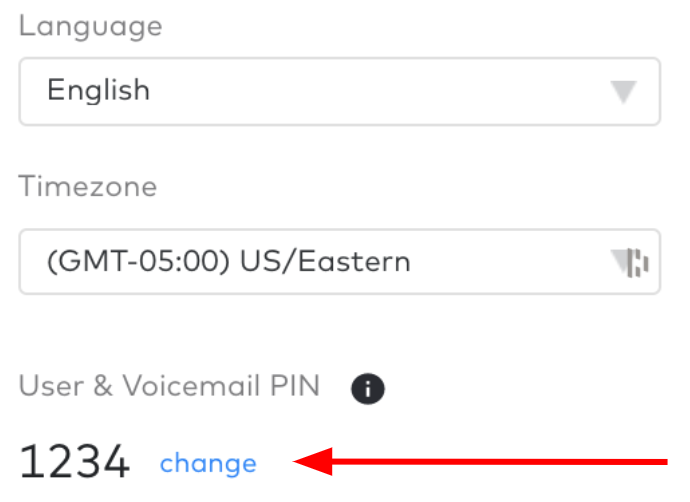Click the 1234 PIN number

pyautogui.click(x=74, y=461)
